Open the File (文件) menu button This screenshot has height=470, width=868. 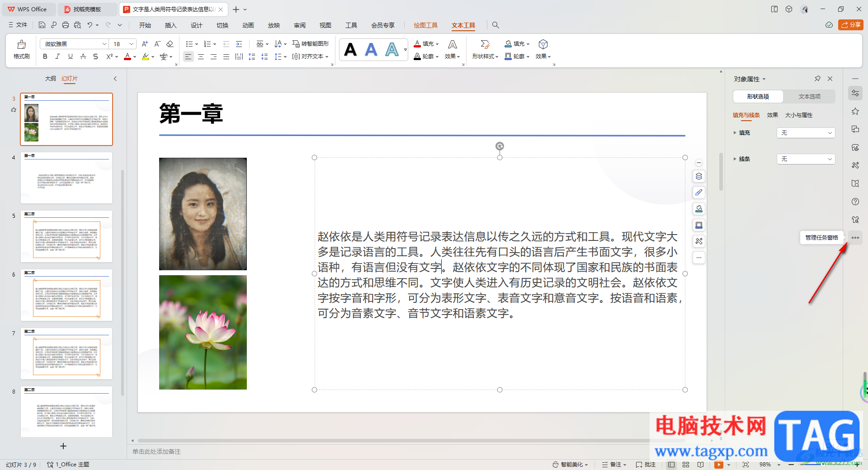18,25
